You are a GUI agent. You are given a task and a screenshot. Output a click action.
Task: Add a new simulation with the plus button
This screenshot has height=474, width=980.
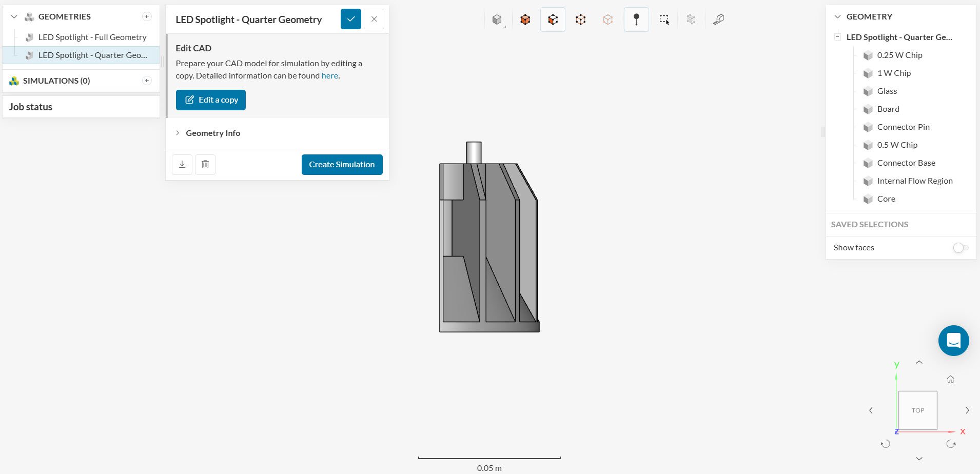(x=147, y=81)
